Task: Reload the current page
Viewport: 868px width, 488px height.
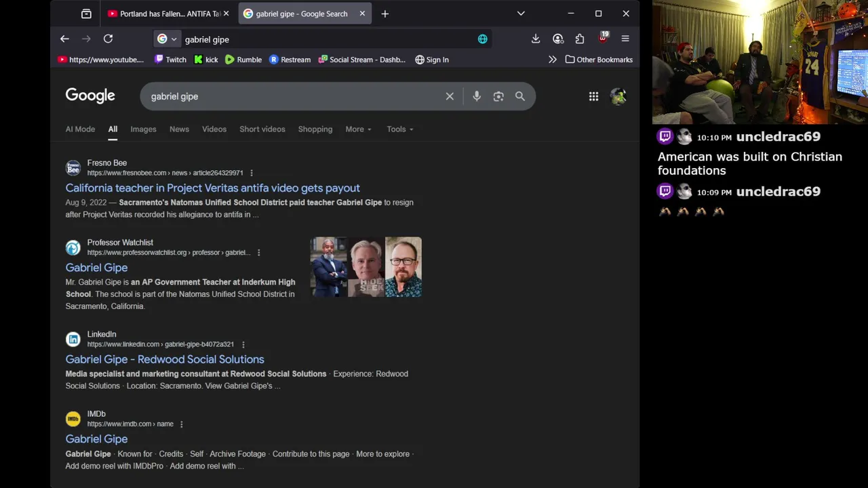Action: point(108,39)
